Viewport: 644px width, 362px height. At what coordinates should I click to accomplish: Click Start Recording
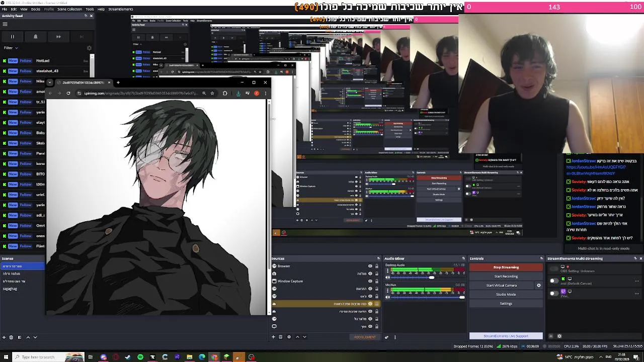point(506,277)
